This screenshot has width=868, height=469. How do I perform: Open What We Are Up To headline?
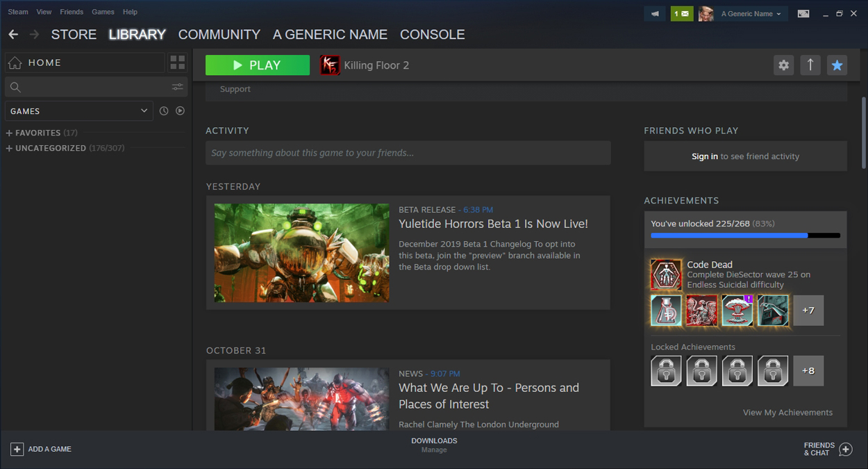489,396
